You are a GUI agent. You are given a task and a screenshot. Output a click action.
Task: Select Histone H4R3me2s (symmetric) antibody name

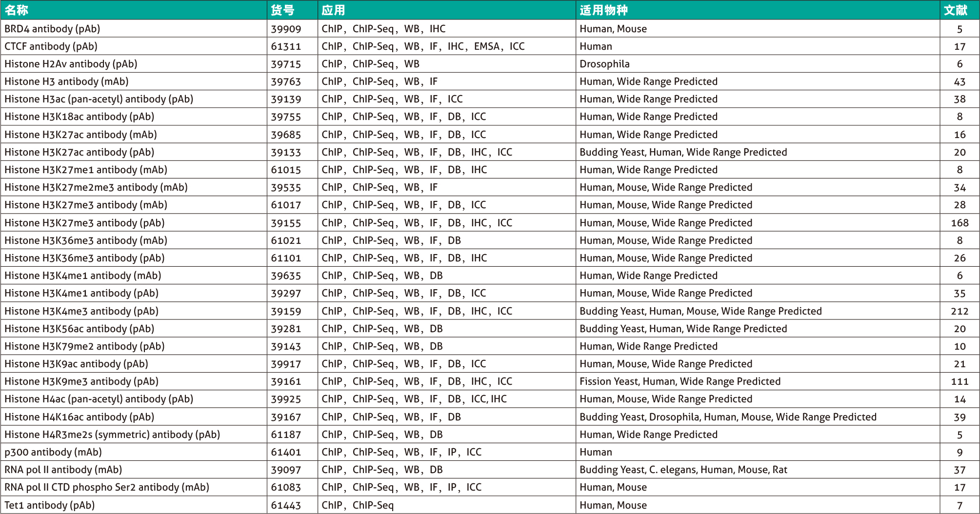[x=112, y=435]
